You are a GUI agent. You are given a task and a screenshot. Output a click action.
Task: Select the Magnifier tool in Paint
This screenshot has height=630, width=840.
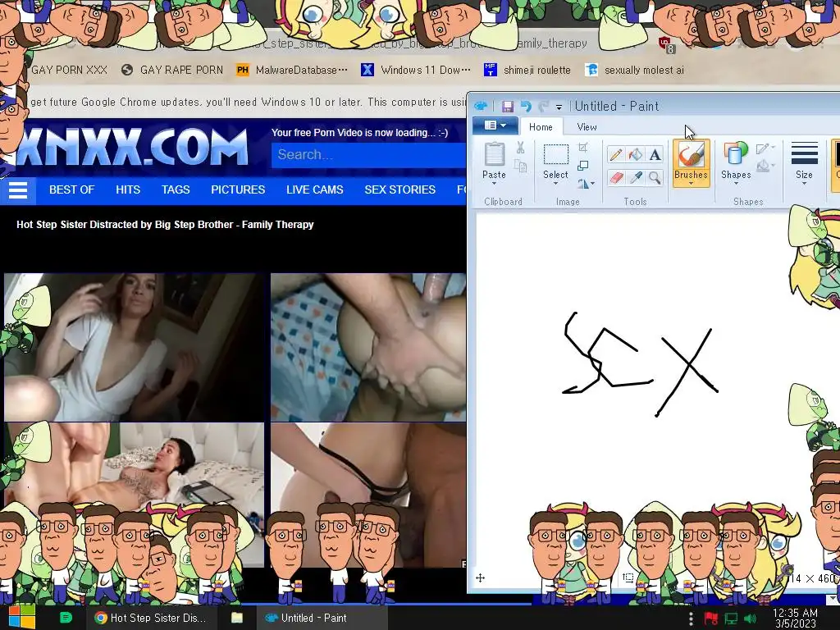655,177
